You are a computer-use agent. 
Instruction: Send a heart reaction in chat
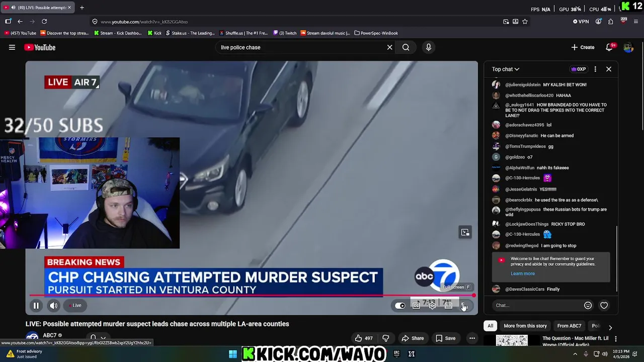point(604,305)
